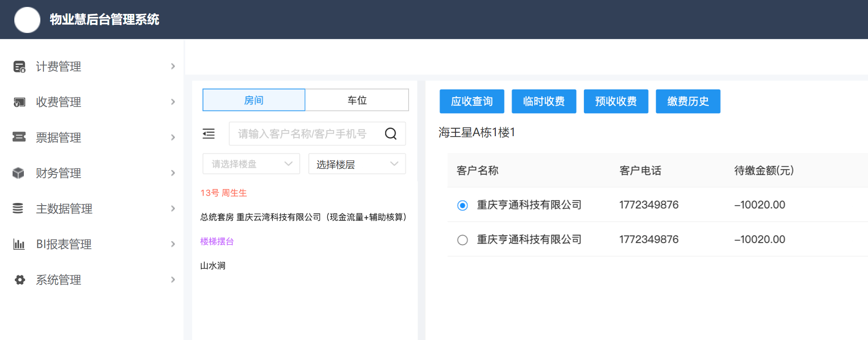Select the 山水涧 room entry
This screenshot has width=868, height=340.
[213, 266]
